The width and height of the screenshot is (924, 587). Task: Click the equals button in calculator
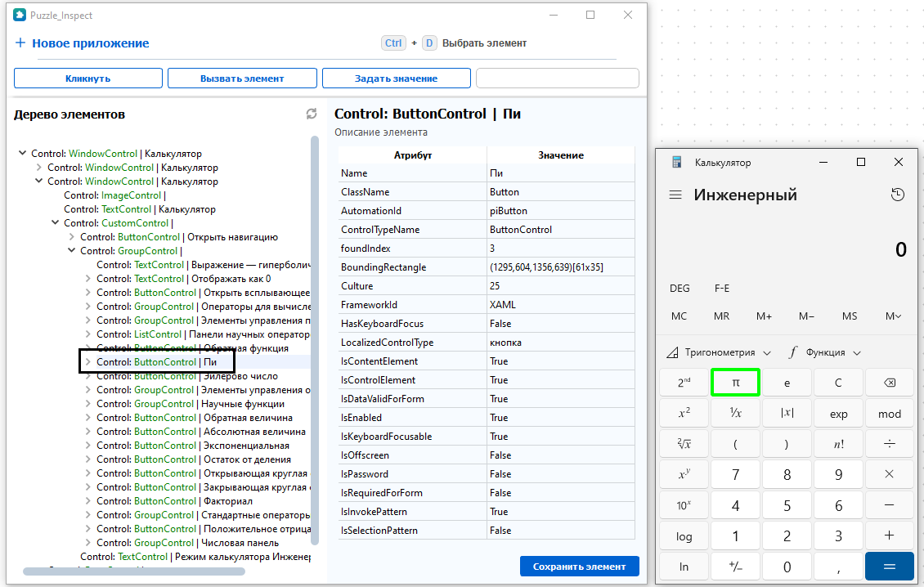pos(890,567)
